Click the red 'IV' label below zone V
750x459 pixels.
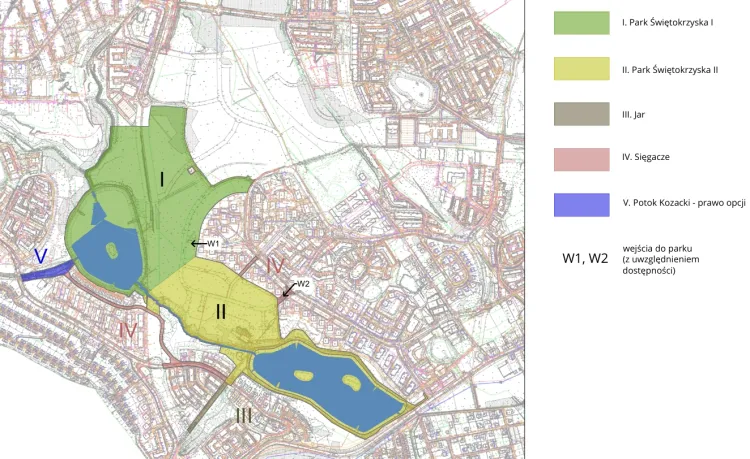tap(128, 330)
